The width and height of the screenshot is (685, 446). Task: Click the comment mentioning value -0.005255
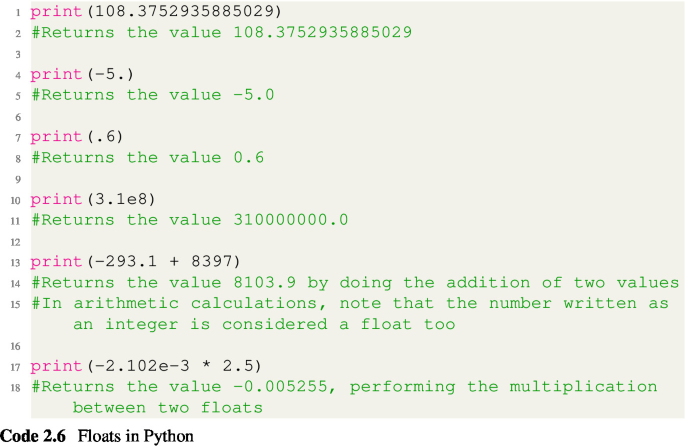pyautogui.click(x=345, y=387)
